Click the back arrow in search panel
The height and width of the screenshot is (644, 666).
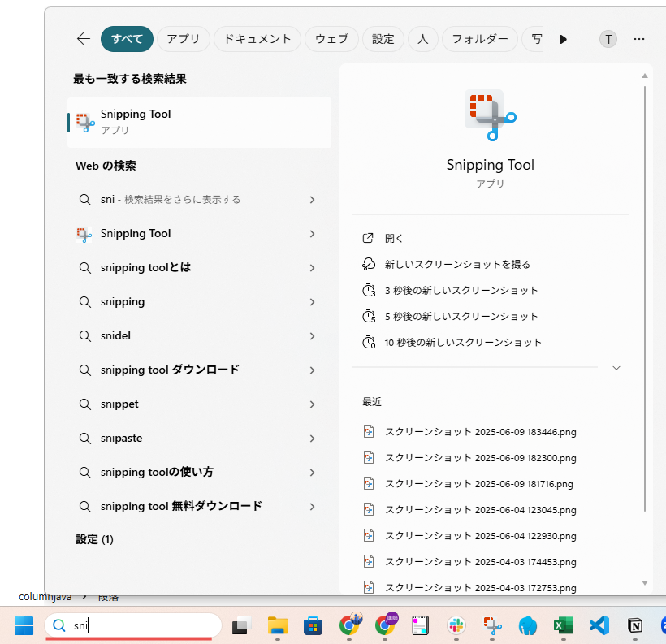coord(83,39)
